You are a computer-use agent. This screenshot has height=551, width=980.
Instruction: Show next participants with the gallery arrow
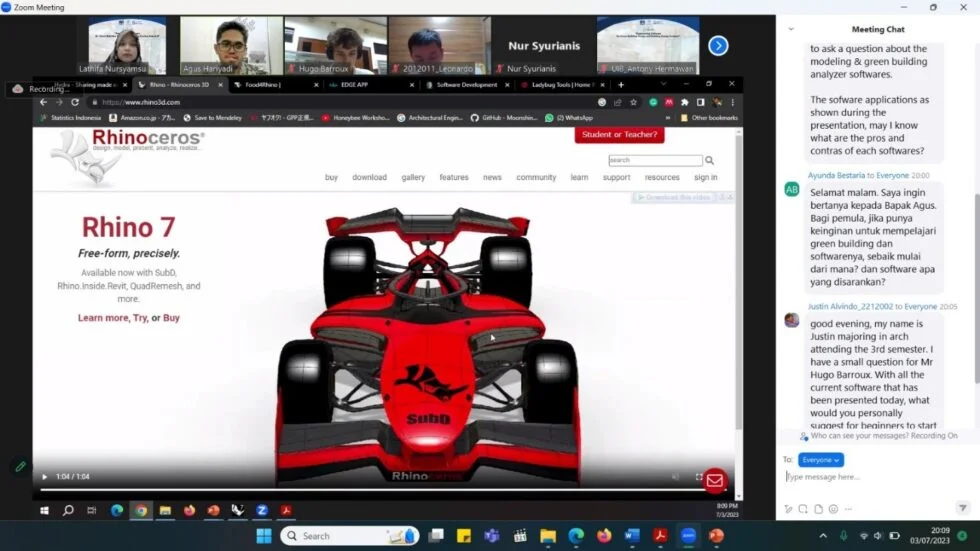(718, 45)
